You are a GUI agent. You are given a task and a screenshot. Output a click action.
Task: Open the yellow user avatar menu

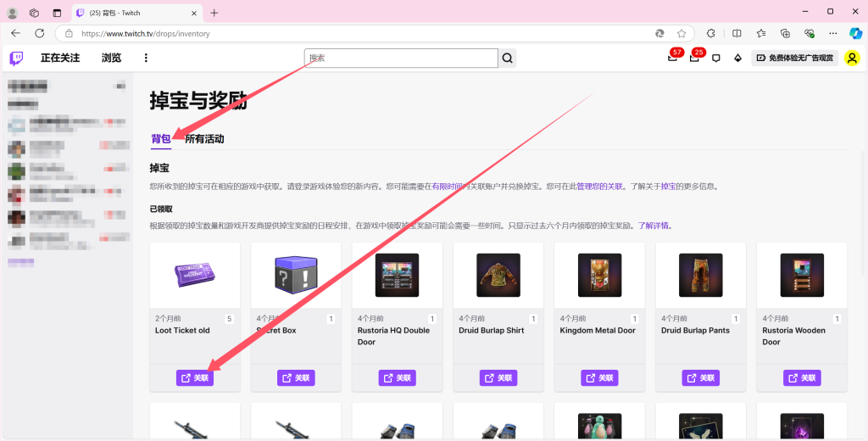852,58
